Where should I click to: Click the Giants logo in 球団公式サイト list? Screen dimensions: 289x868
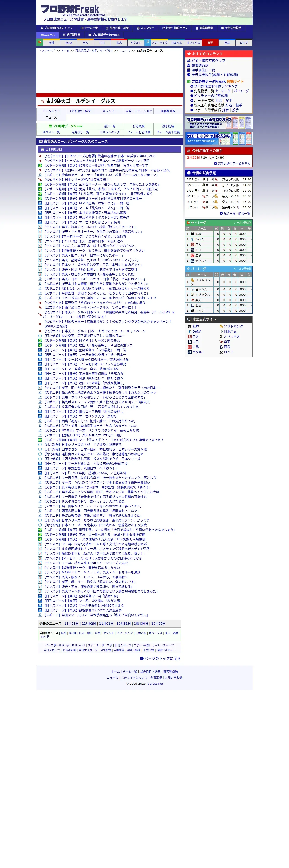[x=190, y=337]
